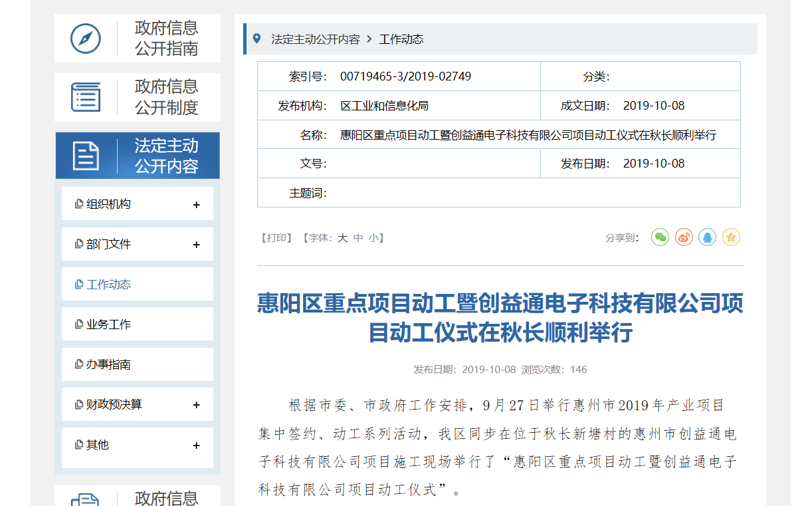Share the article to Sina Weibo
This screenshot has height=506, width=812.
coord(683,237)
